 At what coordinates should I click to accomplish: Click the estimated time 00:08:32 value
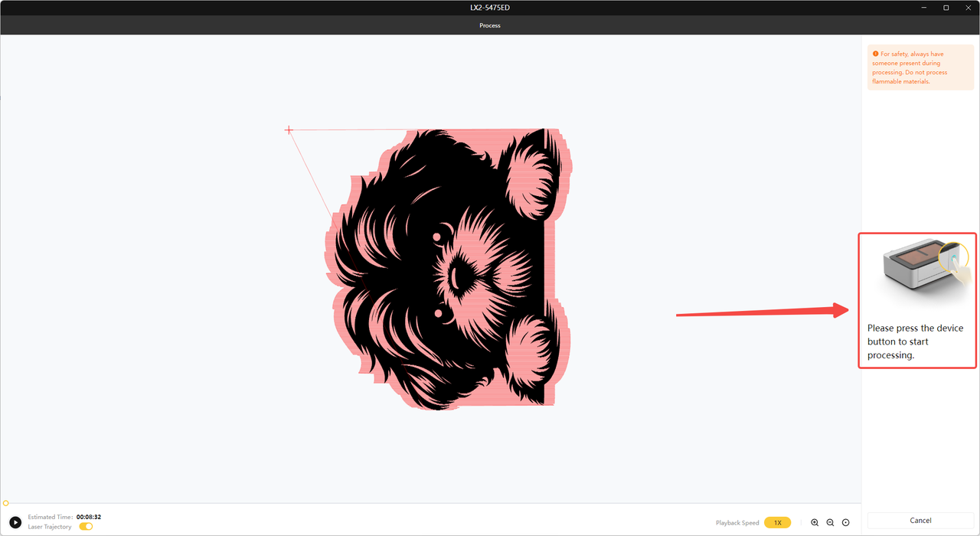(89, 517)
